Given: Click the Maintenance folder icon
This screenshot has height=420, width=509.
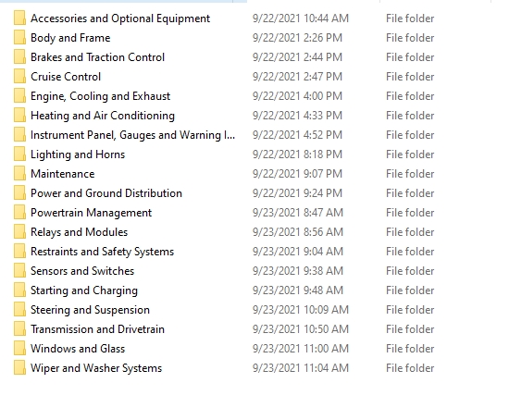Looking at the screenshot, I should coord(19,174).
